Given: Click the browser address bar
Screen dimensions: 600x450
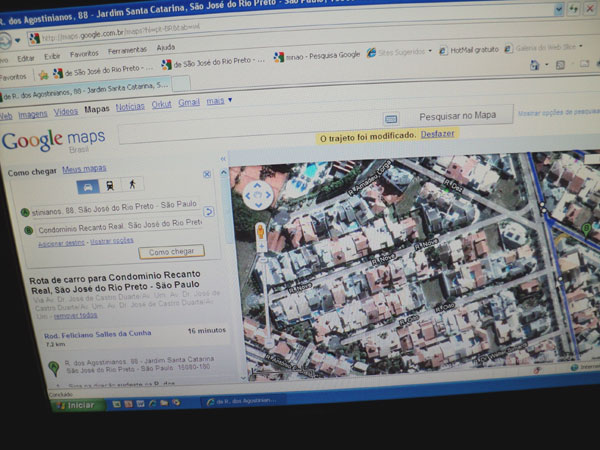Looking at the screenshot, I should click(x=291, y=23).
